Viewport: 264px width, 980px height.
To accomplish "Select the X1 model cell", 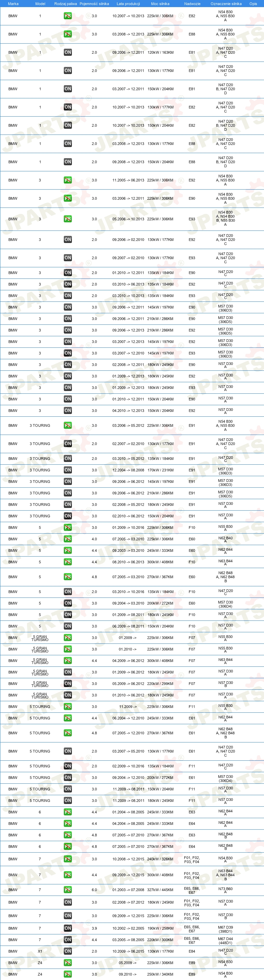I will 40,951.
